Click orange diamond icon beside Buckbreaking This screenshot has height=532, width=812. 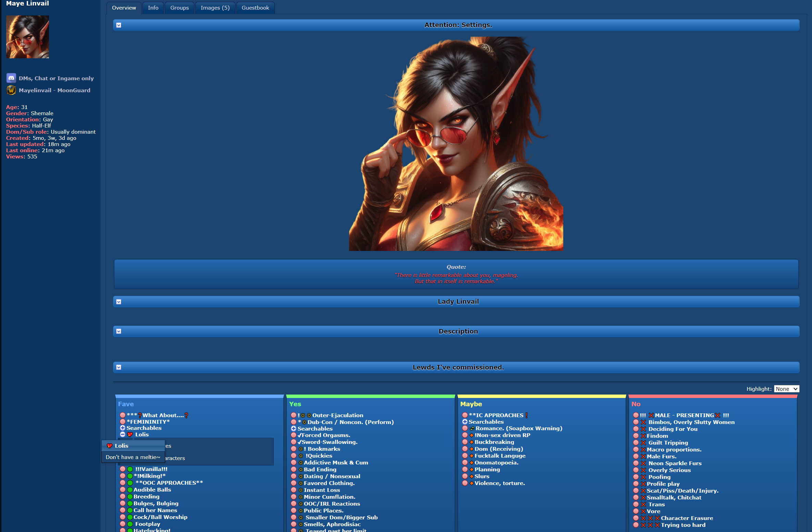click(x=472, y=442)
